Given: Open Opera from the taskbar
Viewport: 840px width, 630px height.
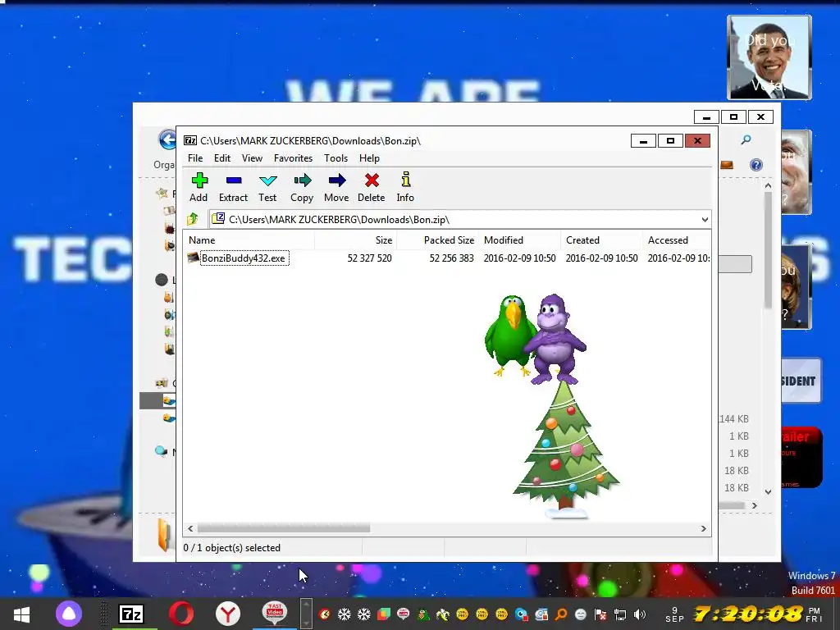Looking at the screenshot, I should [x=181, y=614].
